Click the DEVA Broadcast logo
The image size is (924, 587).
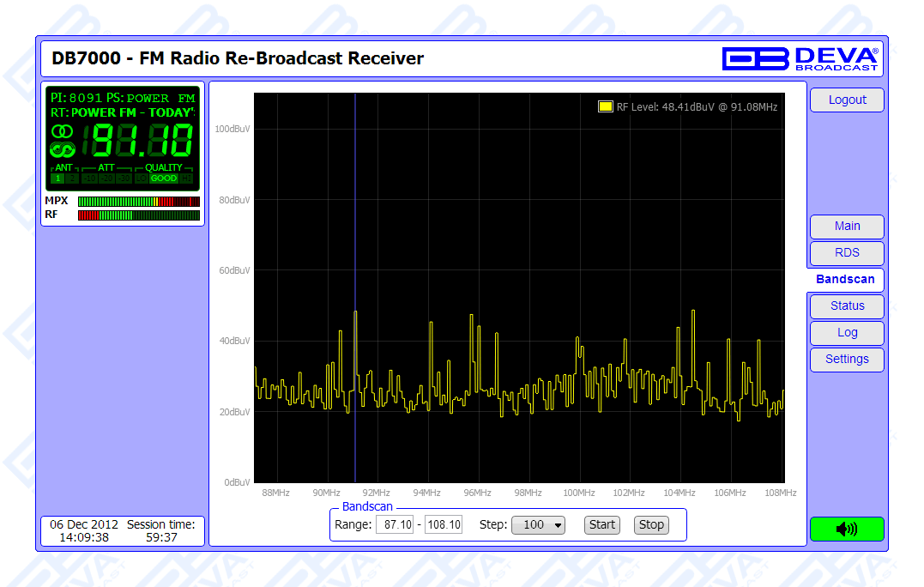(x=800, y=58)
